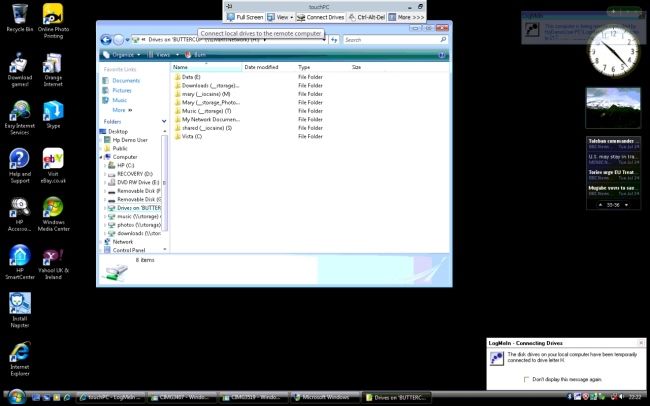Select the Mary (__storage_Photo... folder

pyautogui.click(x=207, y=102)
